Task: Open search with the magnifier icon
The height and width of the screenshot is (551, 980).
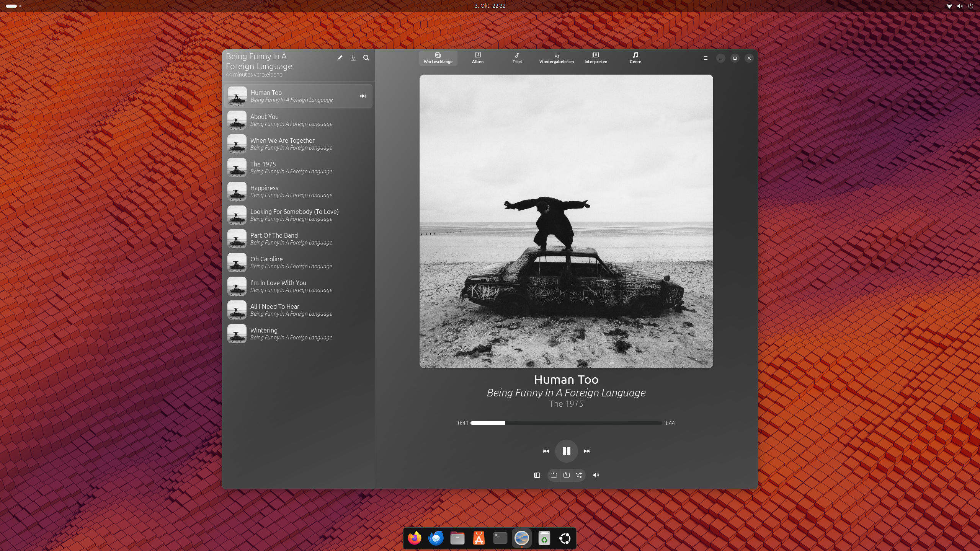Action: pos(366,58)
